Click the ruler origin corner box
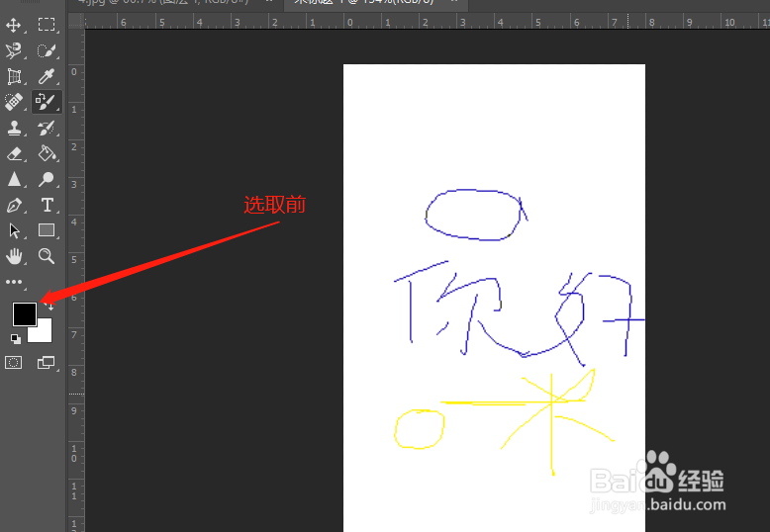 76,21
